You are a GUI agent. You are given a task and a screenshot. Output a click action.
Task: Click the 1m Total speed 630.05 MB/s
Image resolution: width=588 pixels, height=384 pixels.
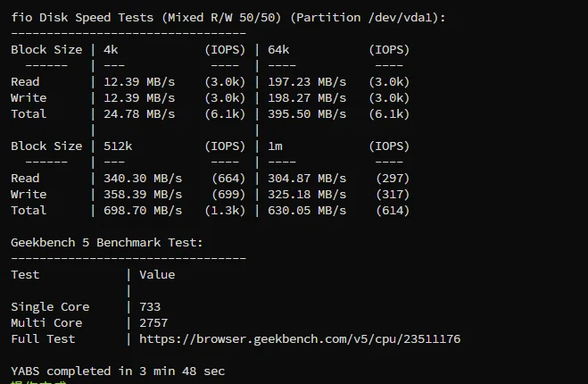[x=307, y=211]
